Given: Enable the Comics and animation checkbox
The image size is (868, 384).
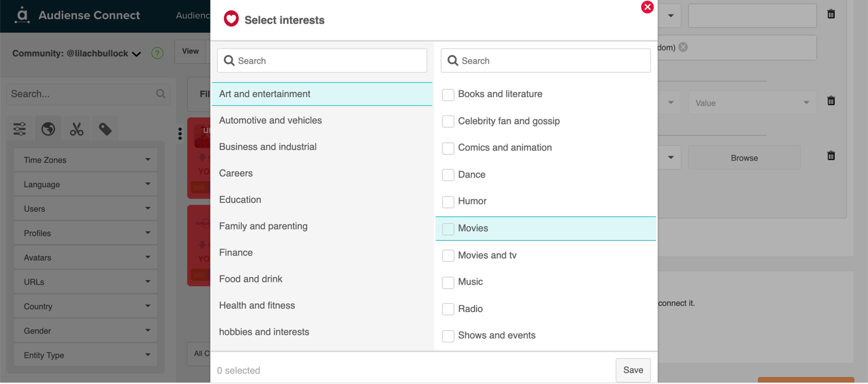Looking at the screenshot, I should [448, 148].
